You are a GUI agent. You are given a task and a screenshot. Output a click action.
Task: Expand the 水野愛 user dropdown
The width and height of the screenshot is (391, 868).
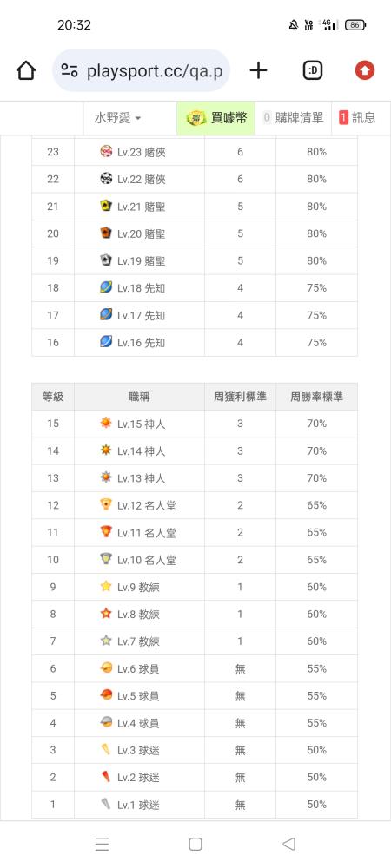pyautogui.click(x=117, y=118)
